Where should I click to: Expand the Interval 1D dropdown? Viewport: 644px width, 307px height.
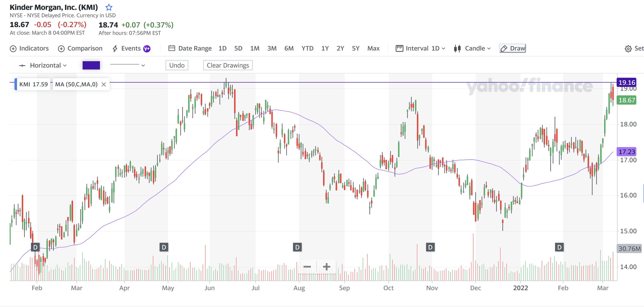pos(420,48)
